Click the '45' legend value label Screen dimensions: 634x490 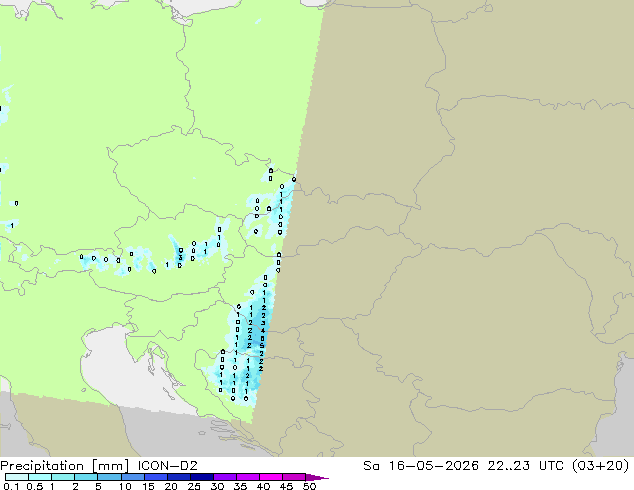(x=286, y=486)
